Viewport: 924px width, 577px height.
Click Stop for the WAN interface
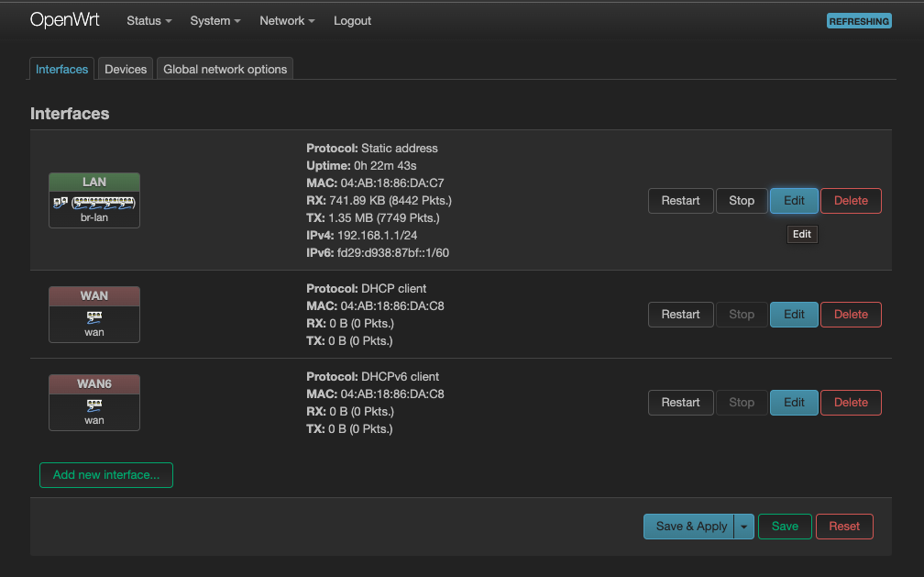click(742, 315)
